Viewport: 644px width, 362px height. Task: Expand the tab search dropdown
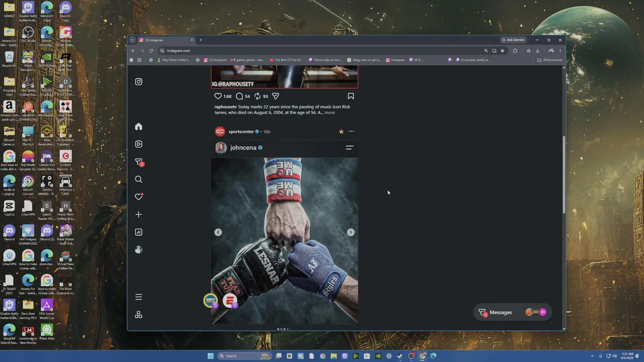(x=132, y=40)
